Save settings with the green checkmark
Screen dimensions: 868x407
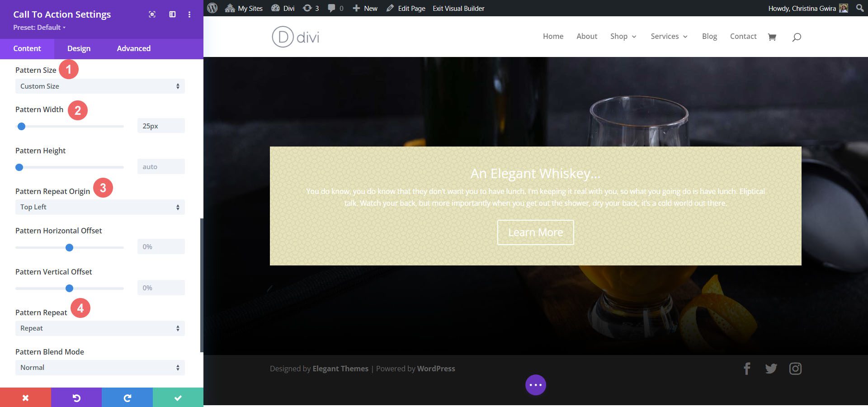coord(178,398)
